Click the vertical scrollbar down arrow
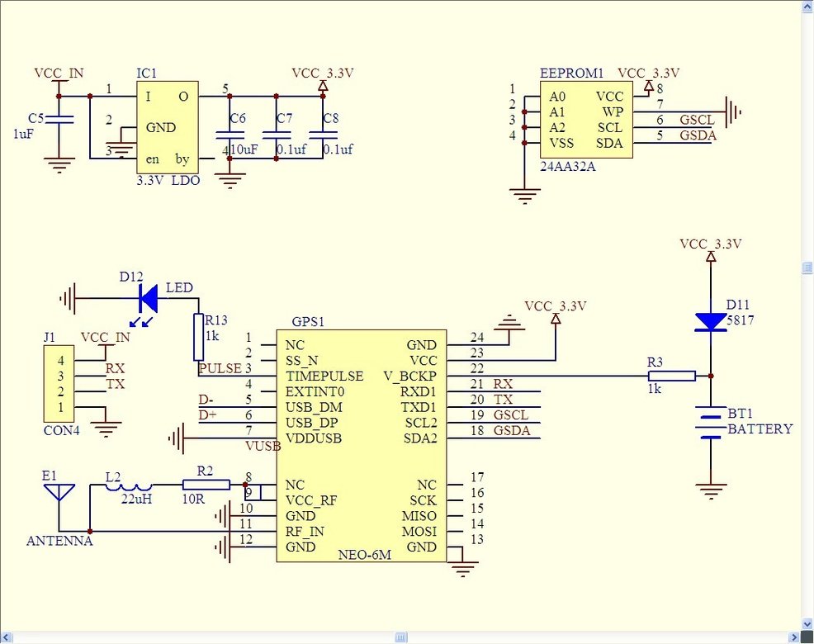Image resolution: width=814 pixels, height=644 pixels. [807, 623]
